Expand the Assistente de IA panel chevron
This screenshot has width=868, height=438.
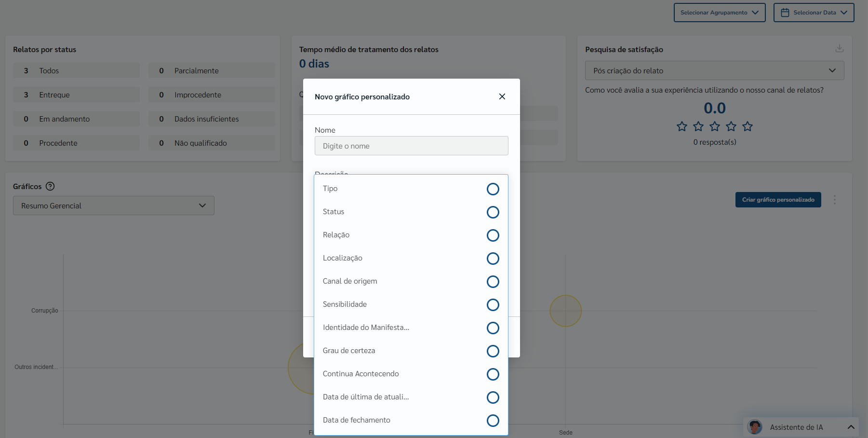pos(851,427)
